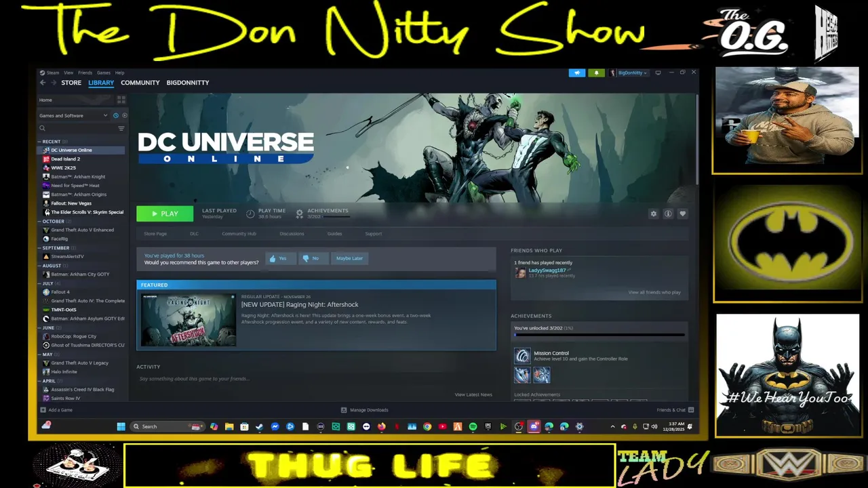Viewport: 868px width, 488px height.
Task: Collapse the OCTOBER category
Action: [x=52, y=222]
